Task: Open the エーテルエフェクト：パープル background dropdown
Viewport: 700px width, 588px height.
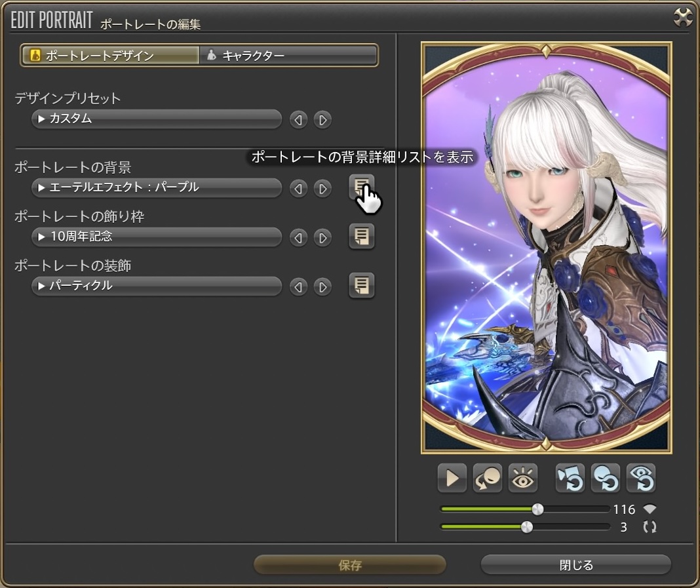Action: click(x=157, y=188)
